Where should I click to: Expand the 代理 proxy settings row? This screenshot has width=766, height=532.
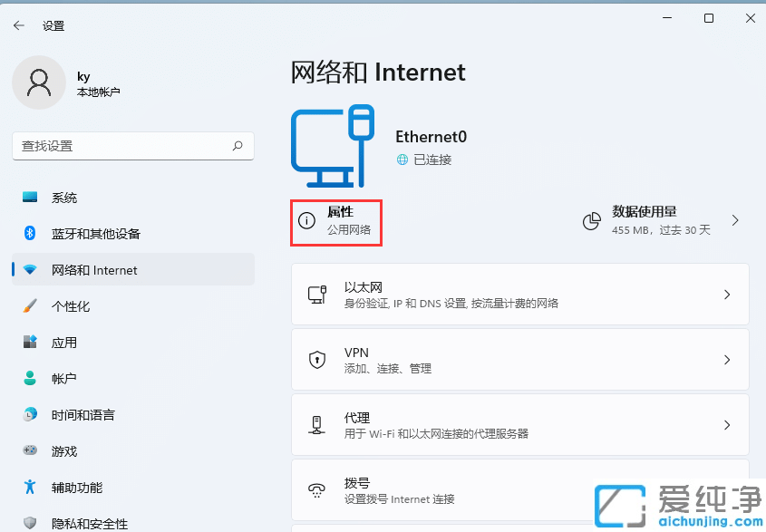[519, 424]
